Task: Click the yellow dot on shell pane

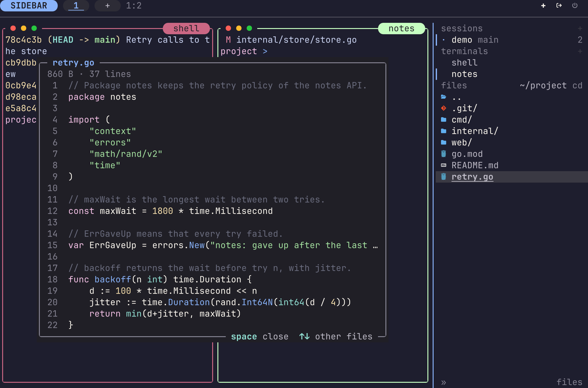Action: [23, 28]
